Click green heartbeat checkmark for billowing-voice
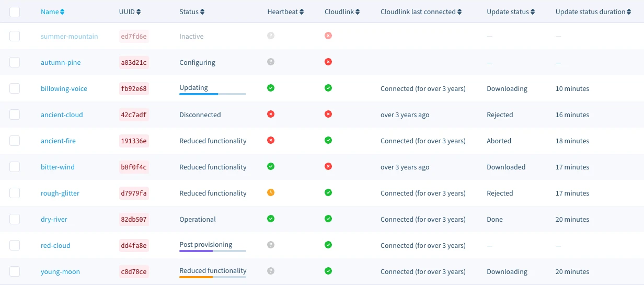The image size is (644, 285). 271,88
